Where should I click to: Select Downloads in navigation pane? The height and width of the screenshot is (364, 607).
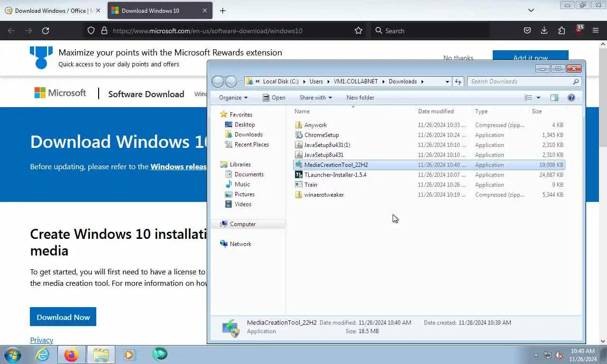tap(244, 135)
